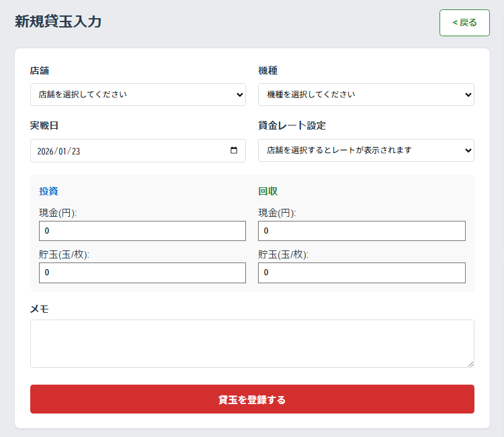Click inside the メモ text area
The width and height of the screenshot is (504, 437).
252,343
